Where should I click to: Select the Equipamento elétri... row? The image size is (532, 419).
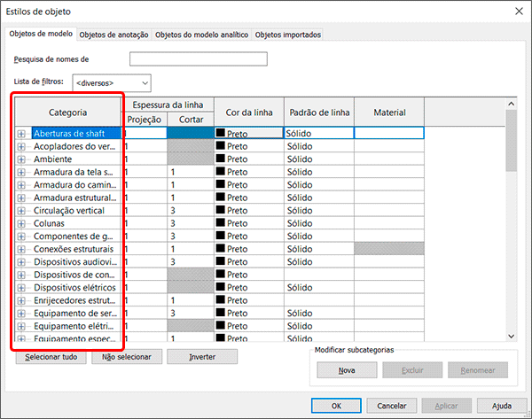[74, 326]
